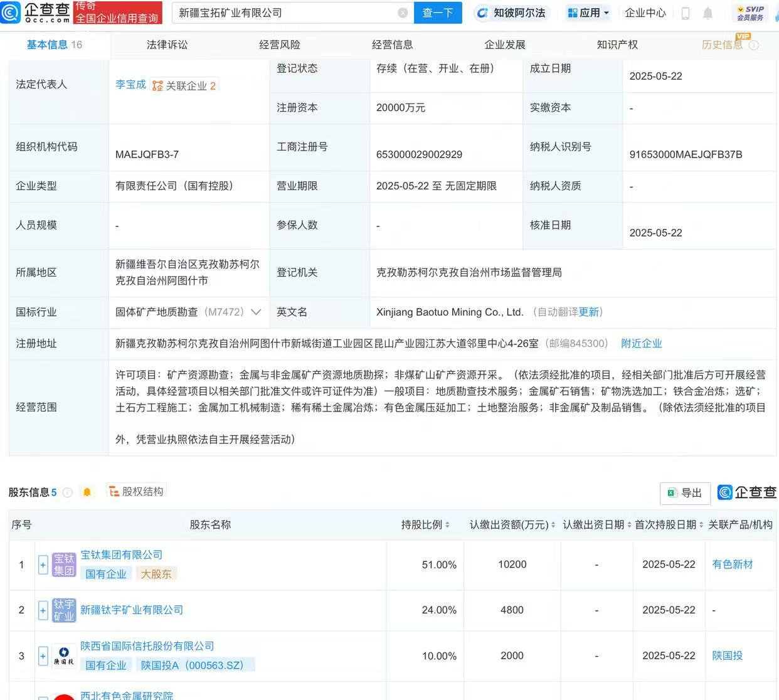Click the info icon next to 历史信息
Screen dimensions: 779x700
(754, 45)
